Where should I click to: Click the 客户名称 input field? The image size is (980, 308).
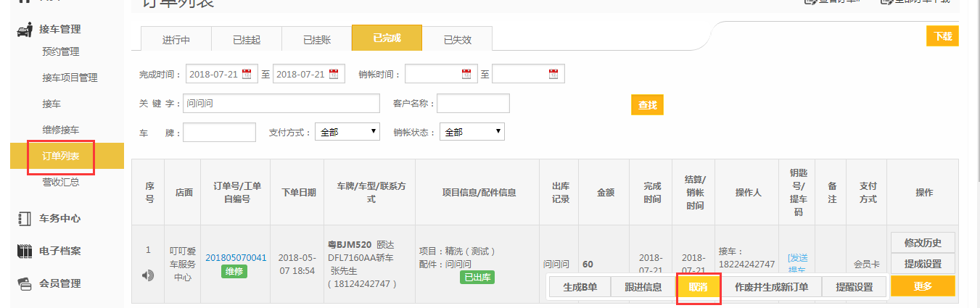(x=473, y=104)
